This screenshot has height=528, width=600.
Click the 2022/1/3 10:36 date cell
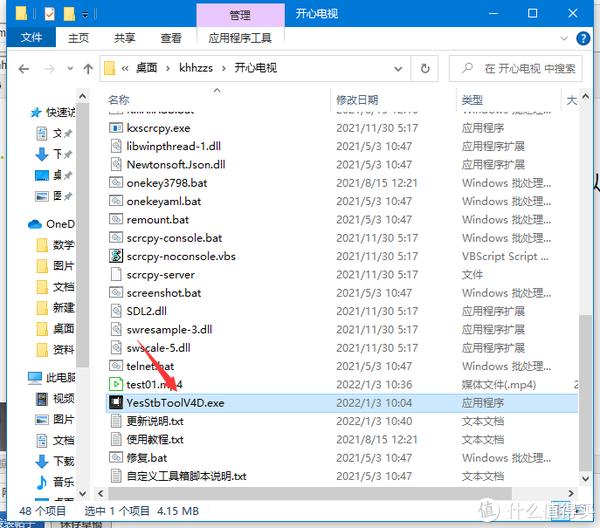point(374,385)
